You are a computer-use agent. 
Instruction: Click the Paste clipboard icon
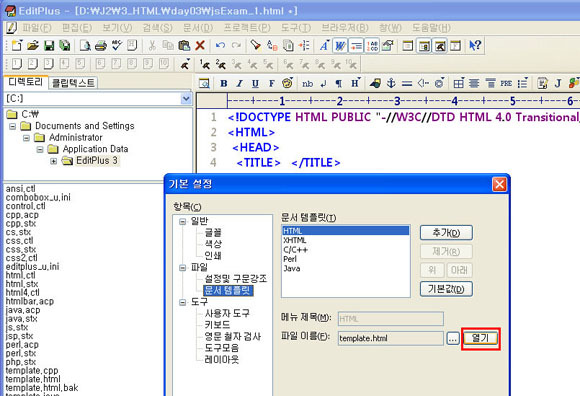point(184,45)
